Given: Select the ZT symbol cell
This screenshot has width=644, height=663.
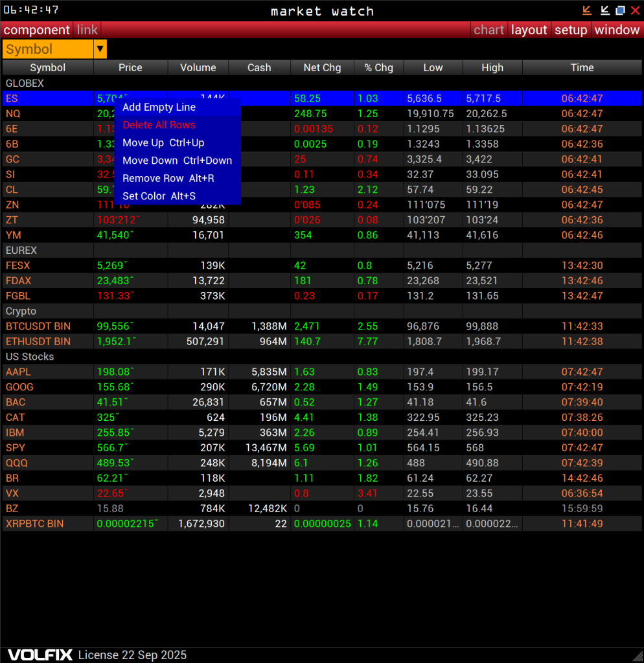Looking at the screenshot, I should point(48,220).
